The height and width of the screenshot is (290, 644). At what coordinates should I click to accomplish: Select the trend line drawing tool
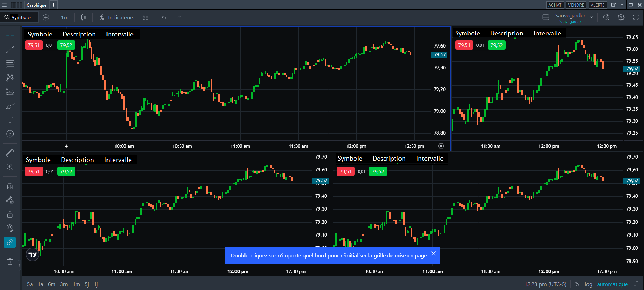coord(10,50)
